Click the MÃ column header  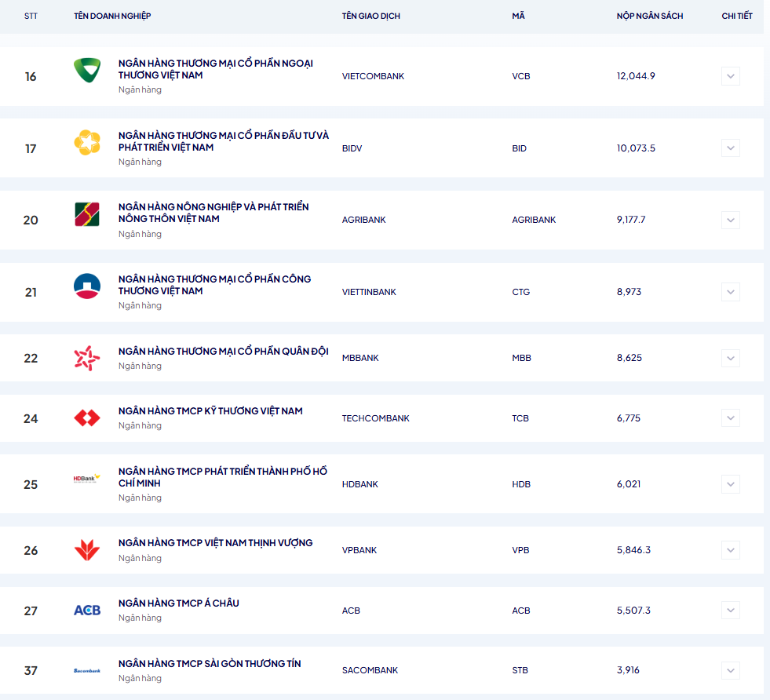pos(518,16)
